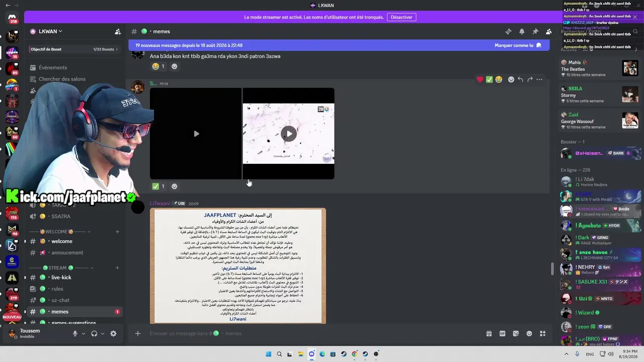644x362 pixels.
Task: Open Windows taskbar search
Action: (279, 354)
